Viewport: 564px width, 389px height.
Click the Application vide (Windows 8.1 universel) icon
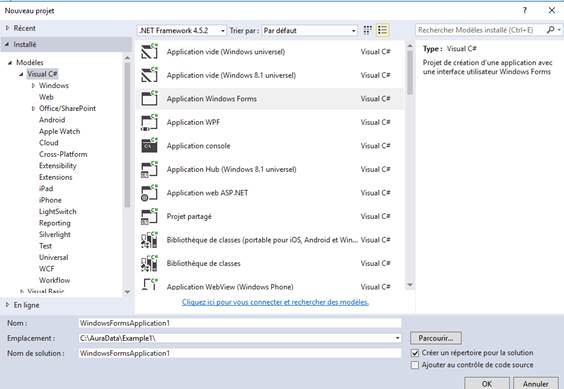pos(149,74)
